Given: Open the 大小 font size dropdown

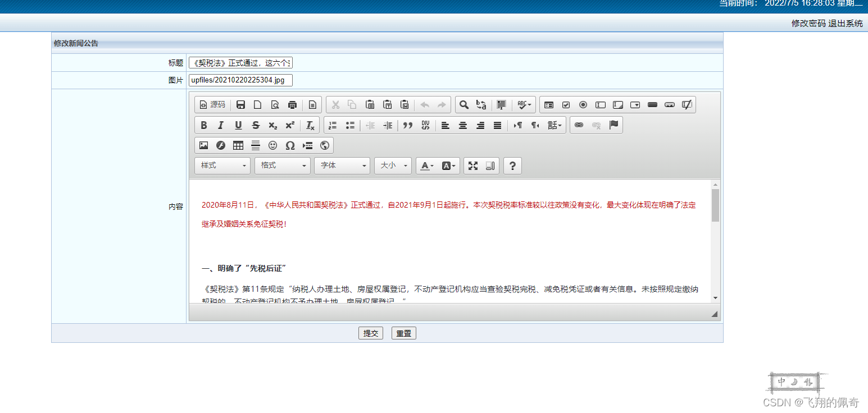Looking at the screenshot, I should click(393, 166).
